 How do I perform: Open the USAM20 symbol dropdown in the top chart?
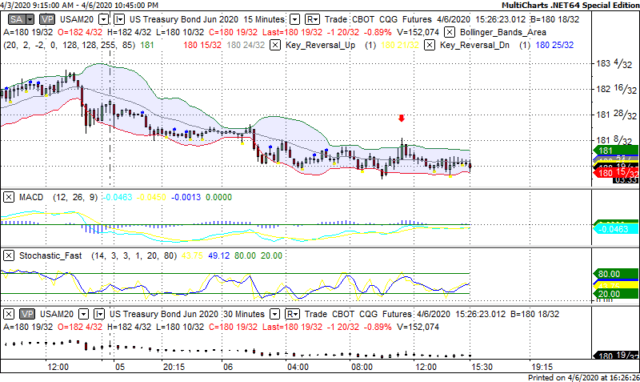[x=104, y=19]
